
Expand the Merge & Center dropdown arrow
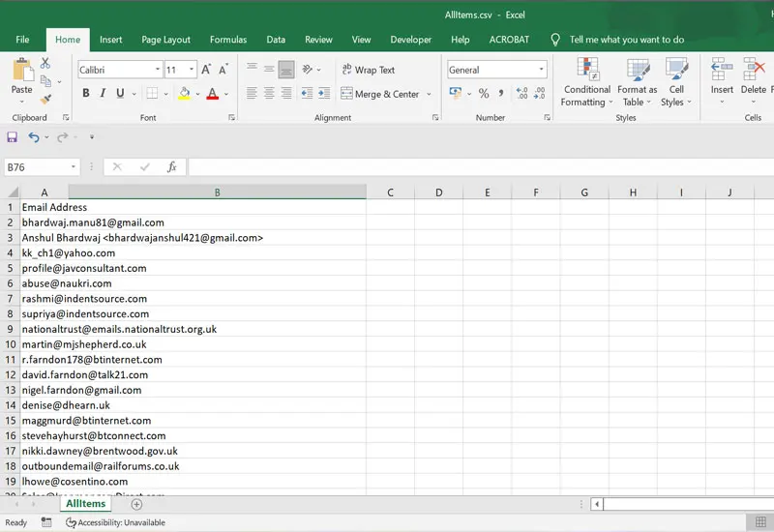pos(429,94)
